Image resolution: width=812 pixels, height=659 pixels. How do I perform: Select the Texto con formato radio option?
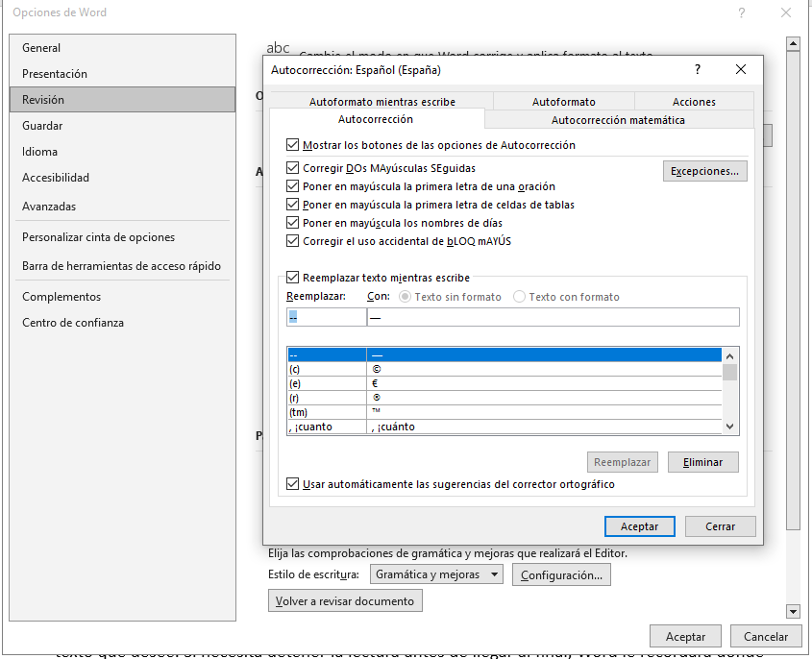(519, 297)
